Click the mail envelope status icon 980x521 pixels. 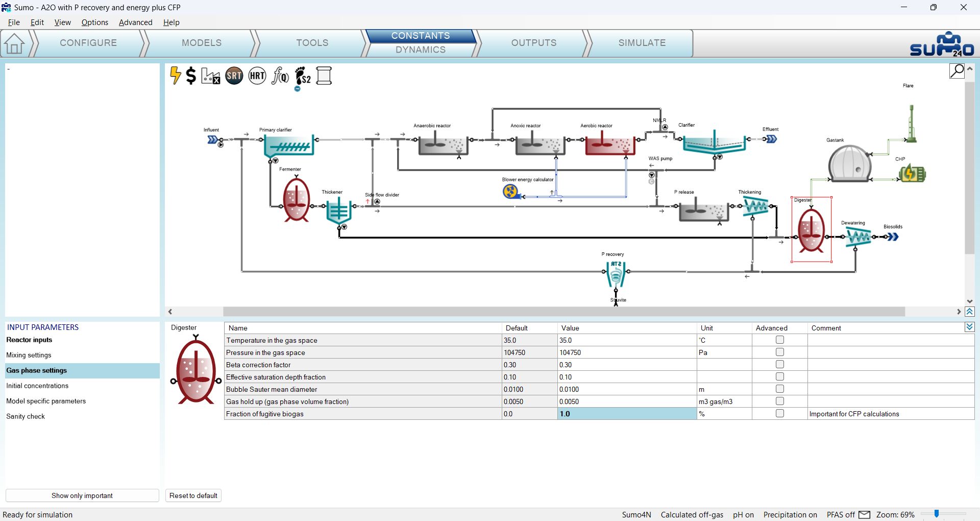(865, 515)
